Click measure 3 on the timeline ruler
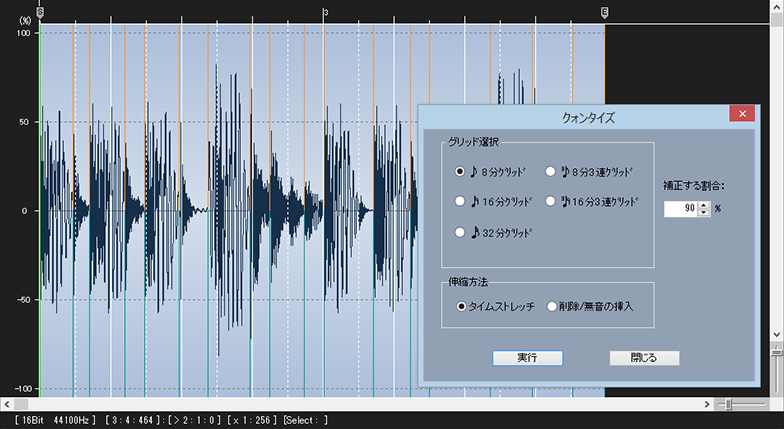Viewport: 784px width, 429px height. click(325, 12)
